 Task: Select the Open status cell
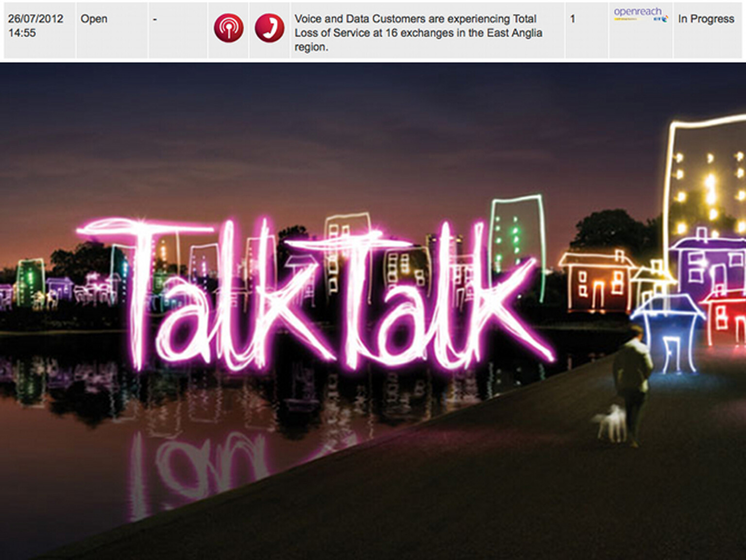point(112,31)
